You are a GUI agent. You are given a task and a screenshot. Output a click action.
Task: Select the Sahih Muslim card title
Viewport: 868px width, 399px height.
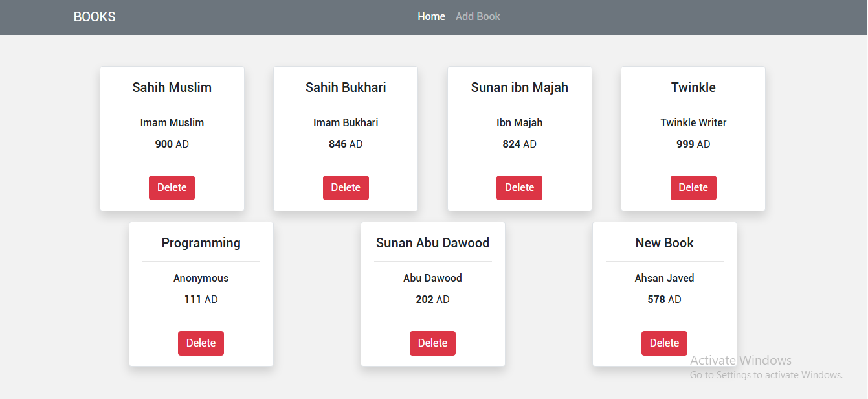pos(172,87)
